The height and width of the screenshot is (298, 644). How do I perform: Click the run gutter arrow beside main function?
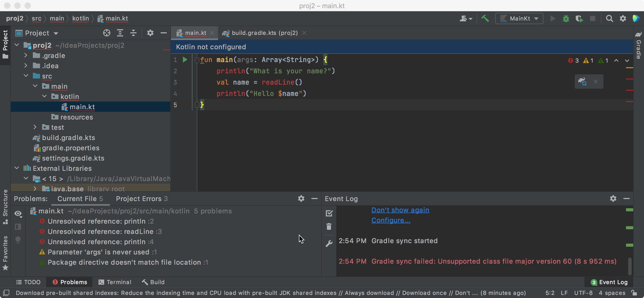coord(185,60)
